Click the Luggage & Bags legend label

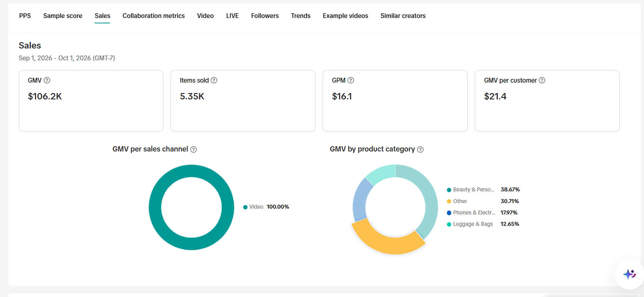coord(473,224)
